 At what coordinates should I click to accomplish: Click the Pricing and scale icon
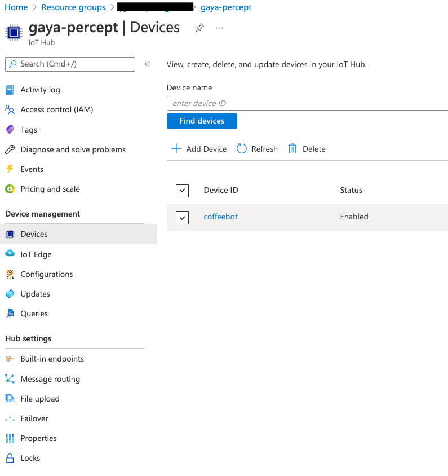tap(10, 189)
